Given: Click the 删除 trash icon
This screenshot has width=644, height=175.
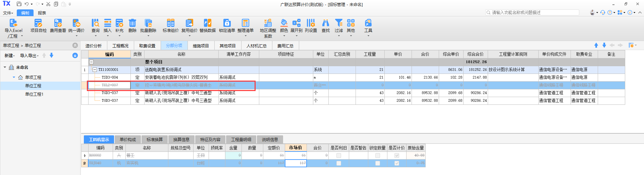Looking at the screenshot, I should click(x=132, y=23).
